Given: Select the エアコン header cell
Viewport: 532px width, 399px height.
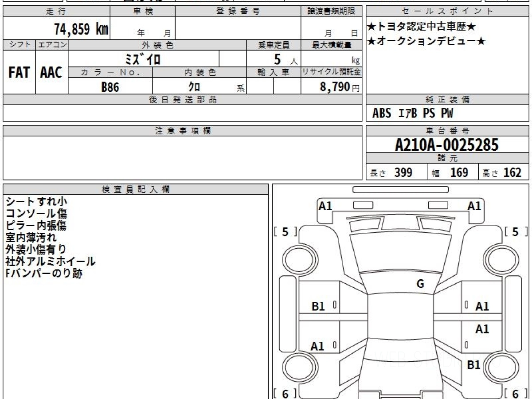Looking at the screenshot, I should [x=52, y=45].
